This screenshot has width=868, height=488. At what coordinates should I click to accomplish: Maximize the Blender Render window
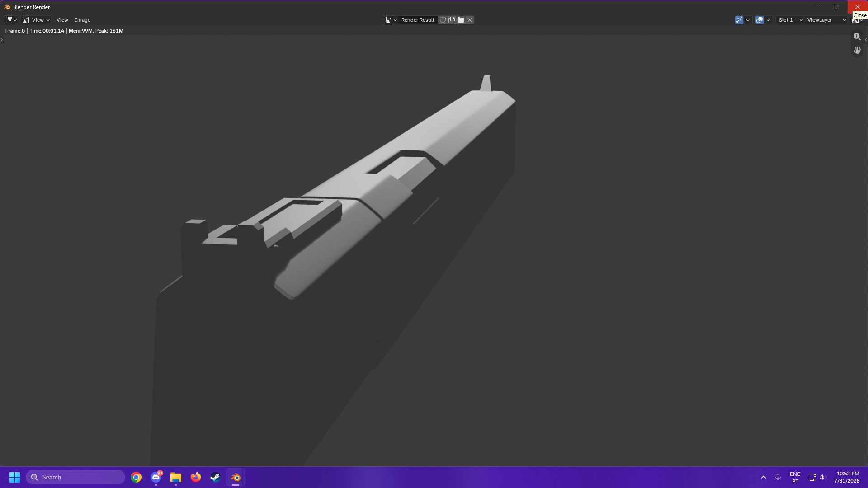click(837, 7)
